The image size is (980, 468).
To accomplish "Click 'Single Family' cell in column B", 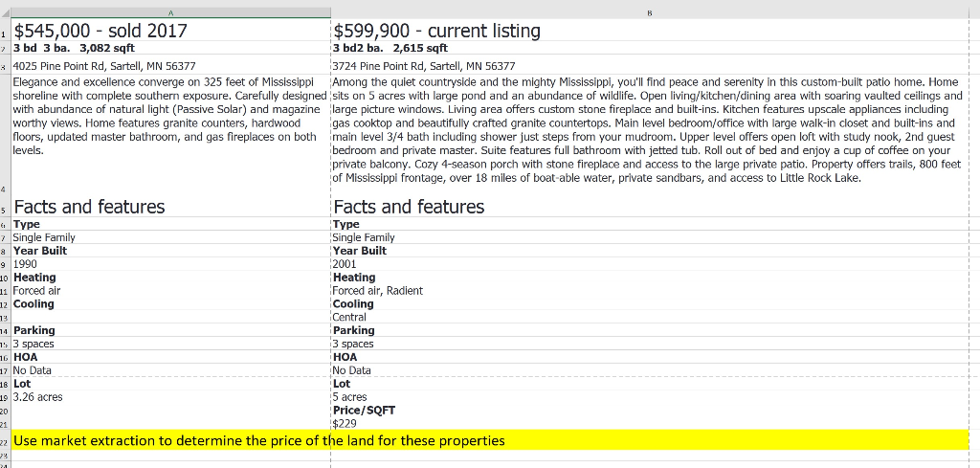I will click(650, 237).
